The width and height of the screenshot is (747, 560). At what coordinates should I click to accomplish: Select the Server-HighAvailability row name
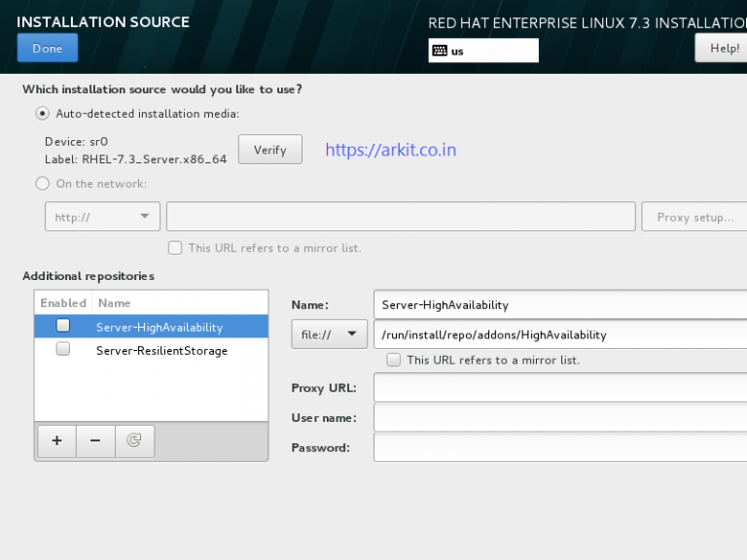point(160,327)
